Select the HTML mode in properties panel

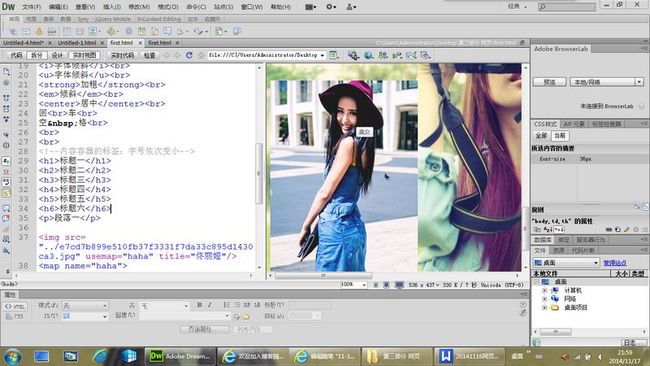click(15, 306)
